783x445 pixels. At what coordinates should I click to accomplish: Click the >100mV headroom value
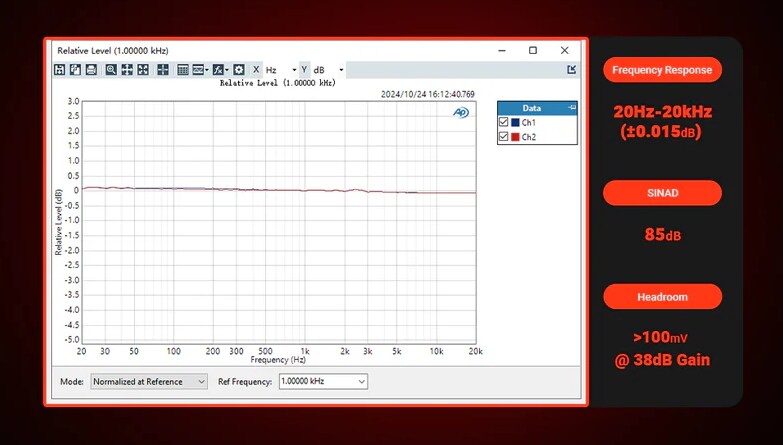click(660, 337)
